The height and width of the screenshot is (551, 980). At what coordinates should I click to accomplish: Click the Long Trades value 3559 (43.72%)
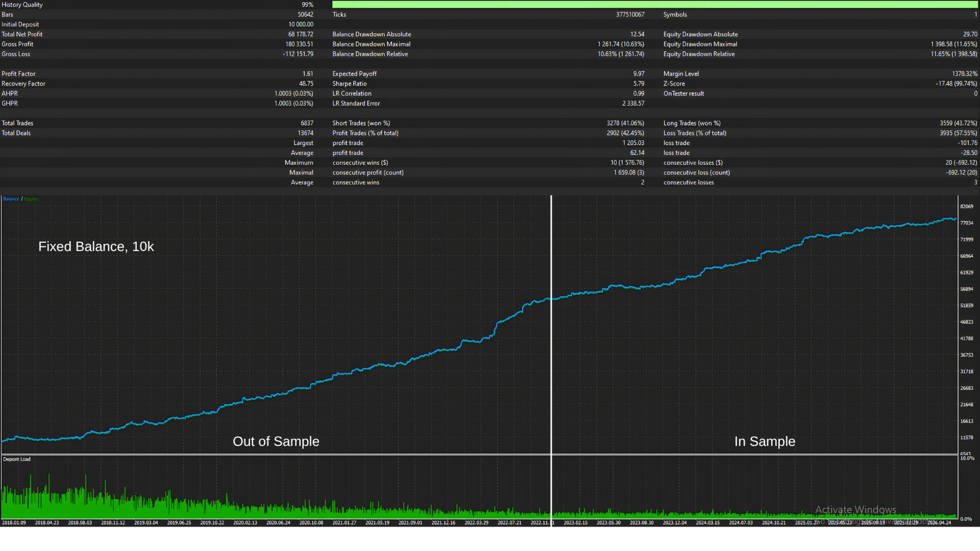coord(959,123)
